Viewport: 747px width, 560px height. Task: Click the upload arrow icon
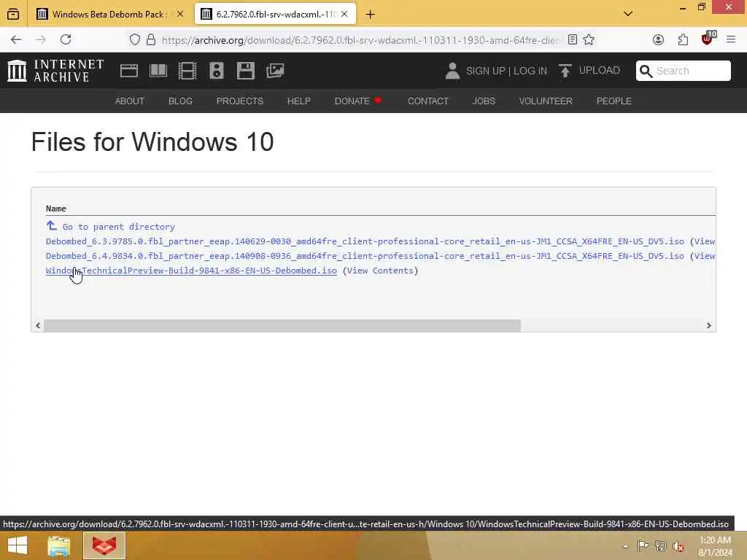[x=565, y=71]
